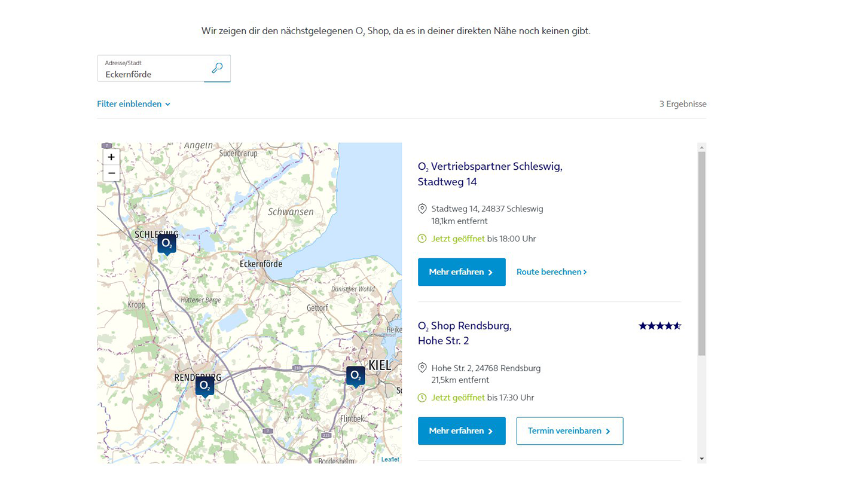Click Dänischer Wohld label on map
Viewport: 861px width, 504px height.
(353, 289)
